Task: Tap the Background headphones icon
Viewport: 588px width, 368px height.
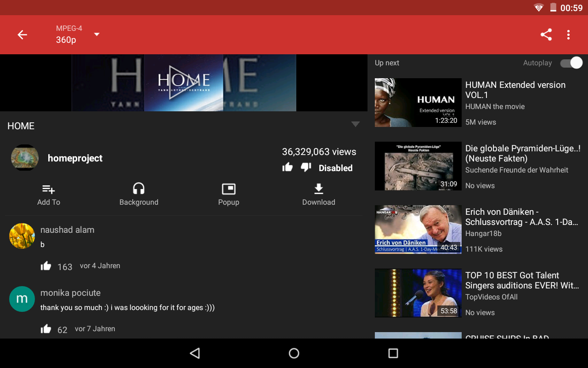Action: [139, 189]
